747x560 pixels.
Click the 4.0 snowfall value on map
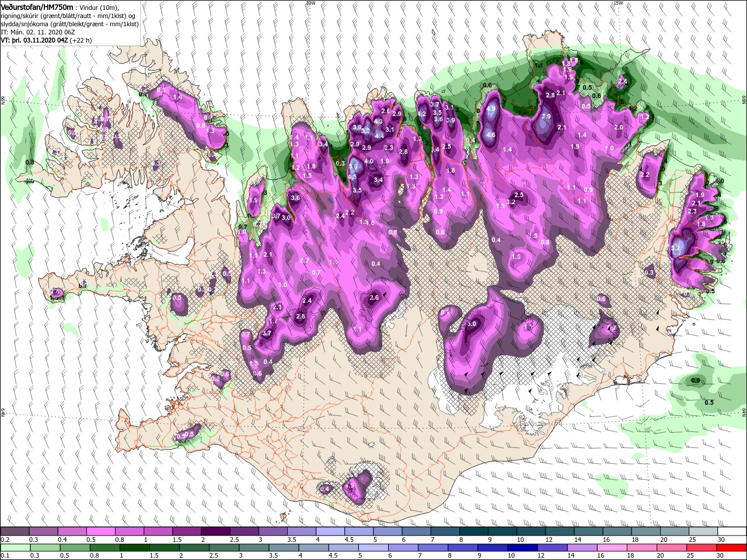[369, 161]
